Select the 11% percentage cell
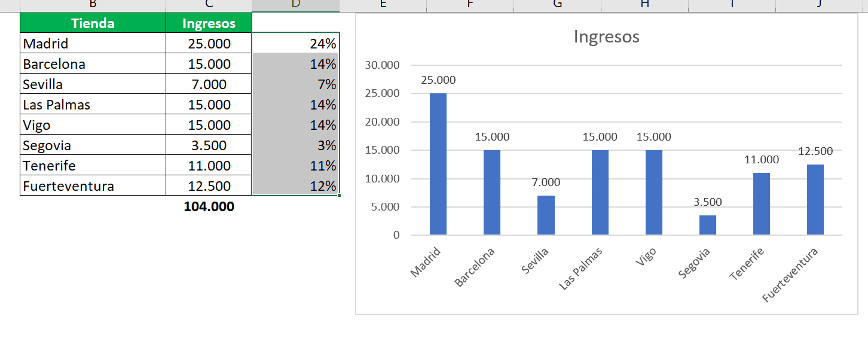 click(x=296, y=165)
